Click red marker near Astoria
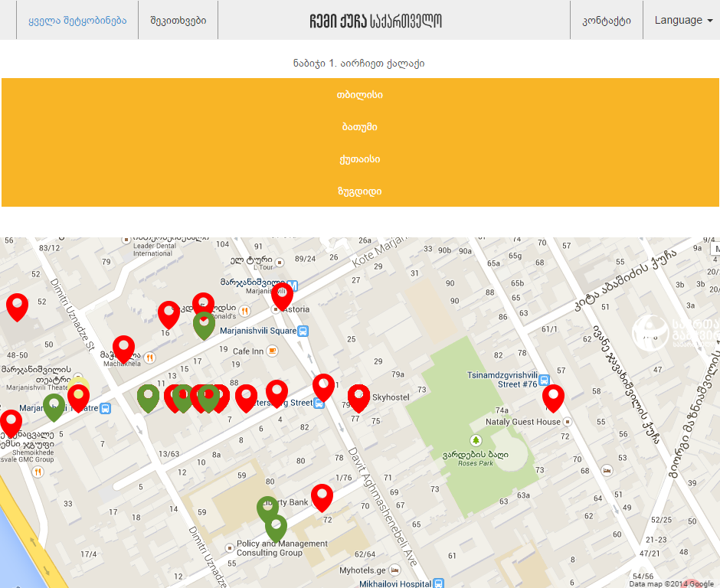720x588 pixels. pos(282,296)
